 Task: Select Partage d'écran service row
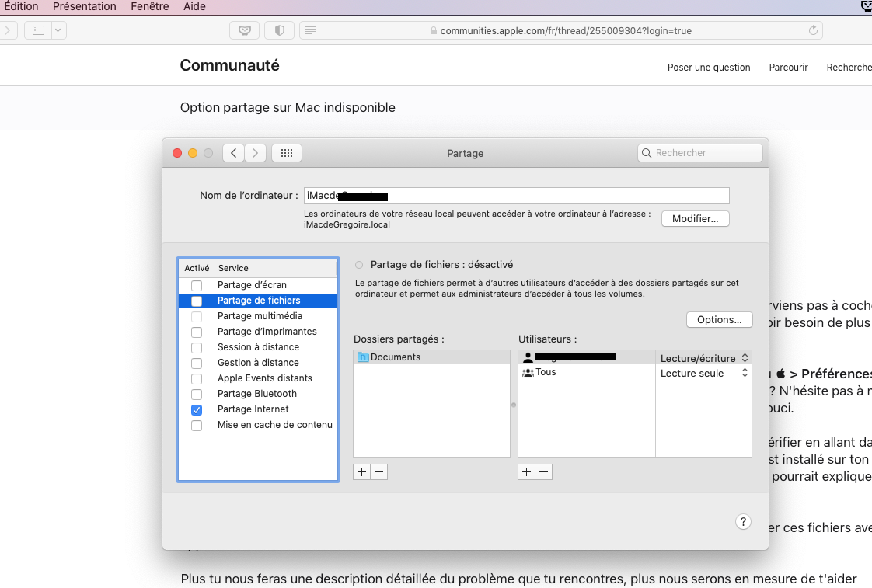tap(258, 285)
